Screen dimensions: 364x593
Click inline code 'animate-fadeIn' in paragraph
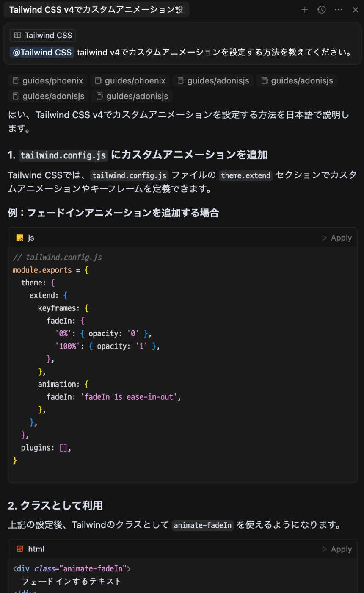click(x=203, y=525)
